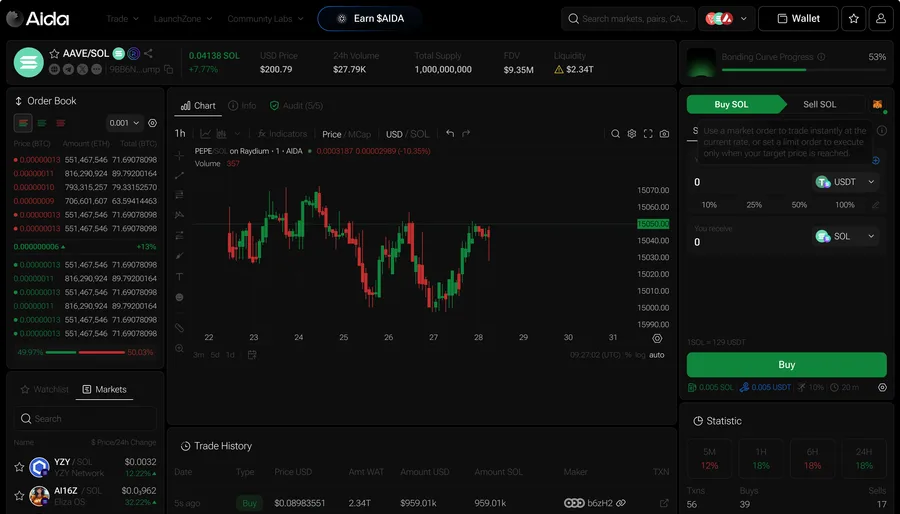Viewport: 900px width, 514px height.
Task: Select the brush drawing tool
Action: pos(179,256)
